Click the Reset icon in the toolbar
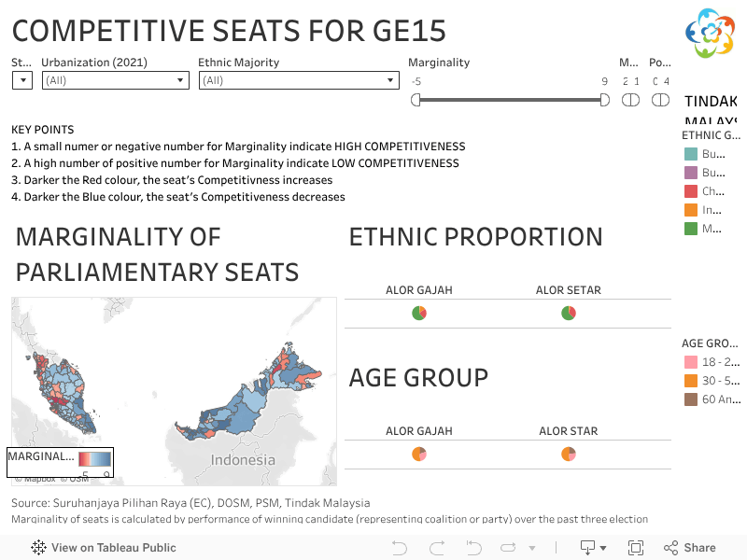 (x=472, y=548)
